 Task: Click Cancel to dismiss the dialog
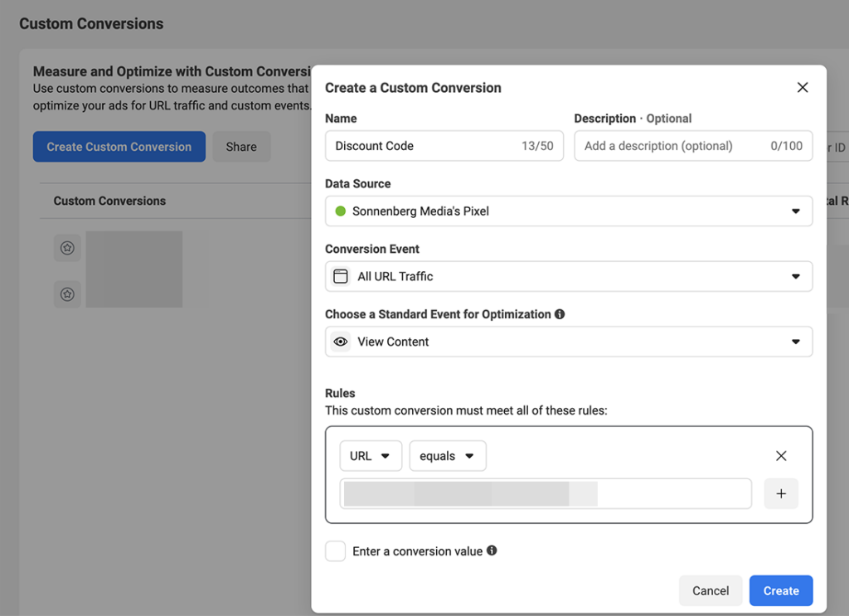[x=711, y=590]
